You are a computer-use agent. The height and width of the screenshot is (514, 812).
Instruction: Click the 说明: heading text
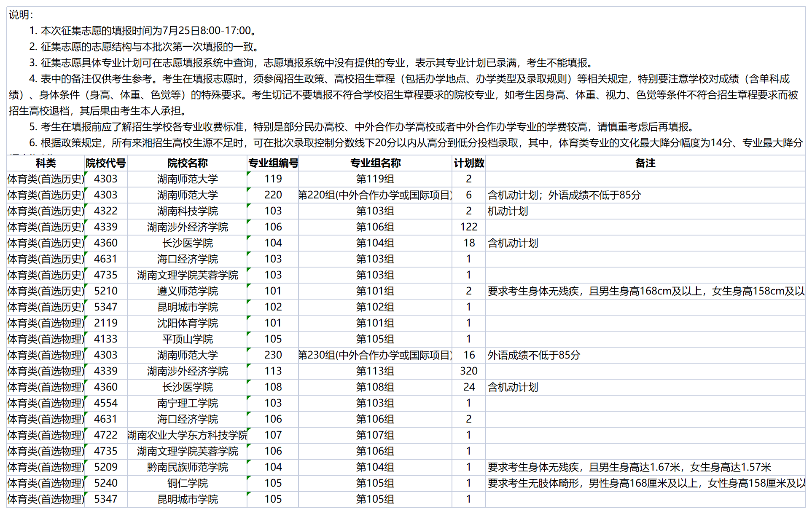21,15
